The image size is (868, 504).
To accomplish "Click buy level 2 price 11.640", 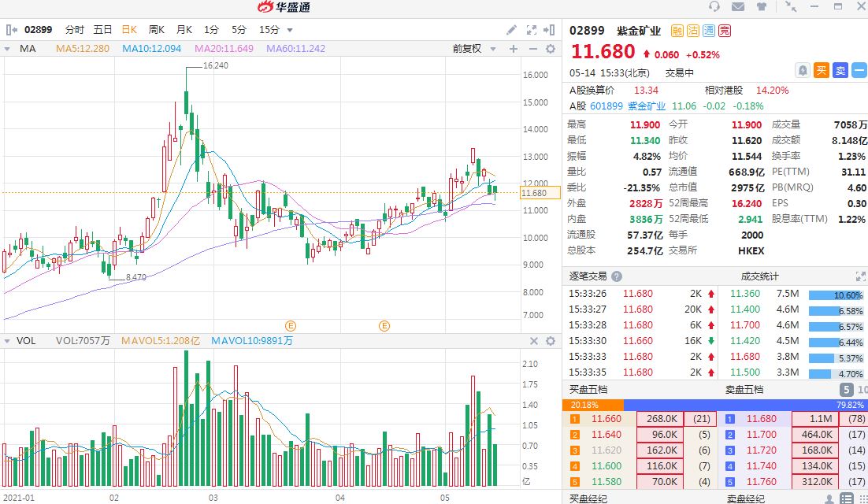I will tap(606, 434).
